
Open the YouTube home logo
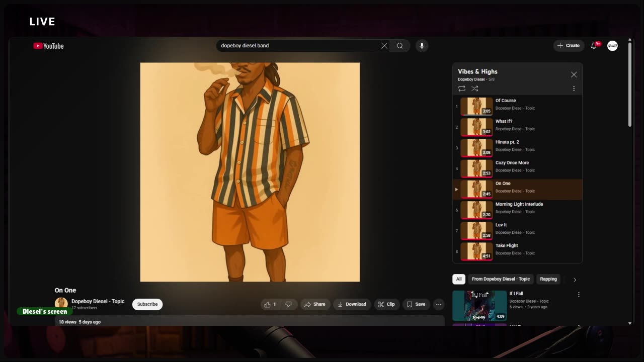(x=48, y=46)
